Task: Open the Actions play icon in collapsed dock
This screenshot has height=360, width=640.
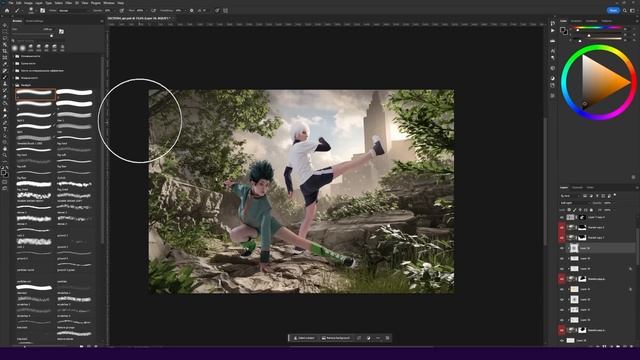Action: pos(553,31)
